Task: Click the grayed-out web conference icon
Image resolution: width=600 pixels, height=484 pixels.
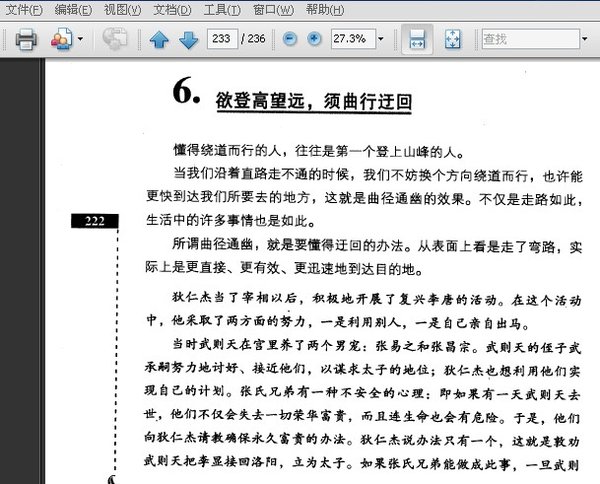Action: click(x=115, y=39)
